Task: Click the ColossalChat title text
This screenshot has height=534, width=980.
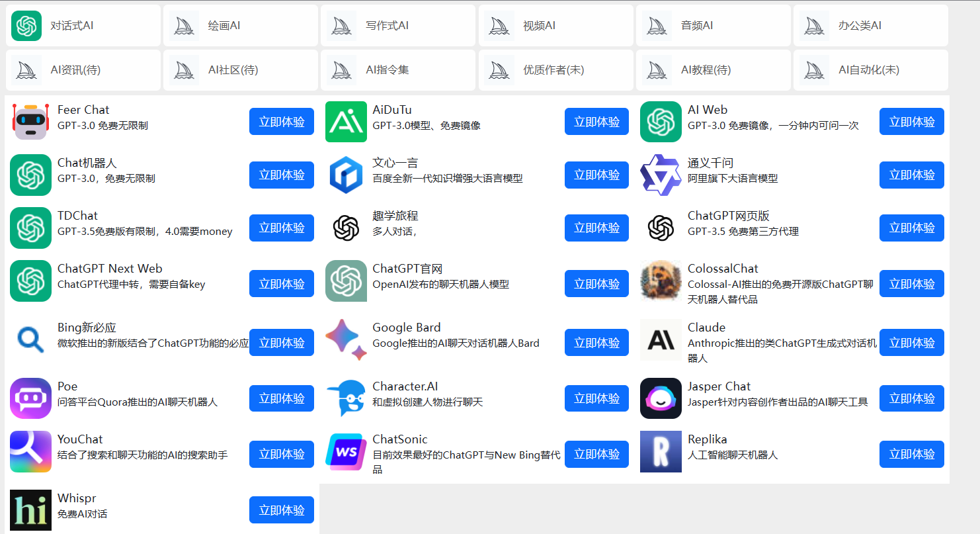Action: pyautogui.click(x=723, y=269)
